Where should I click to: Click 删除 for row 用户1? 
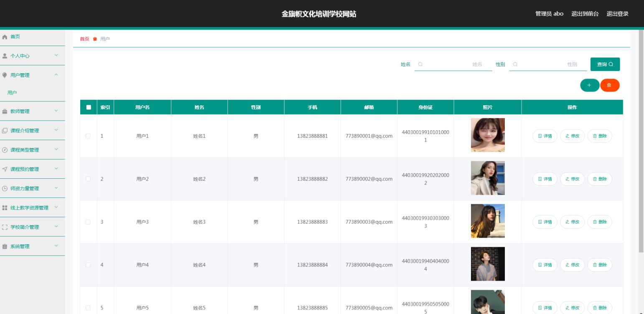600,136
